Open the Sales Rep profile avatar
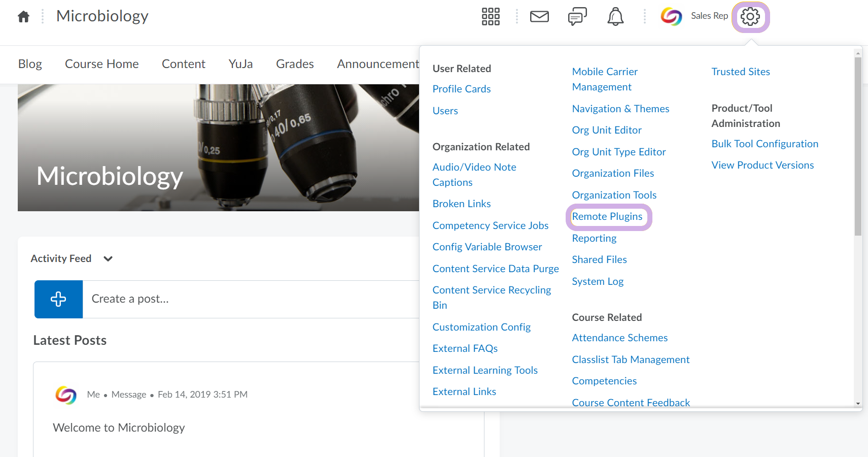 (x=671, y=16)
